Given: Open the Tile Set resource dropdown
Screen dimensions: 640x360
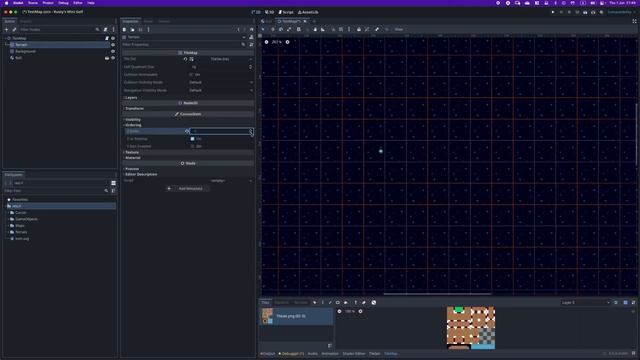Looking at the screenshot, I should [x=251, y=59].
